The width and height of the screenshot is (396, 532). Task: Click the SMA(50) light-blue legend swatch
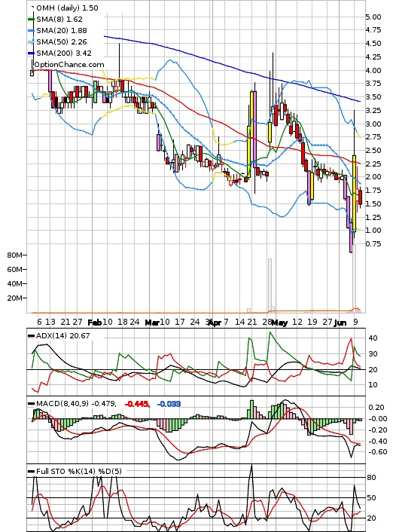tap(31, 41)
